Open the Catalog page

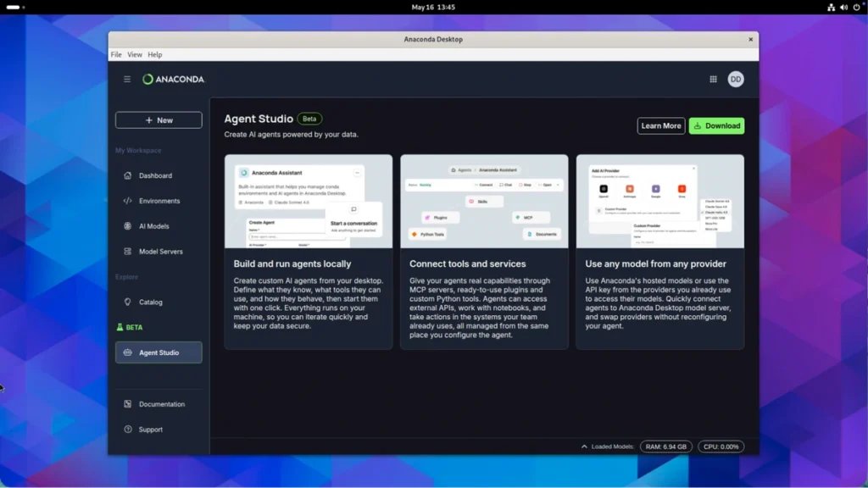(159, 302)
